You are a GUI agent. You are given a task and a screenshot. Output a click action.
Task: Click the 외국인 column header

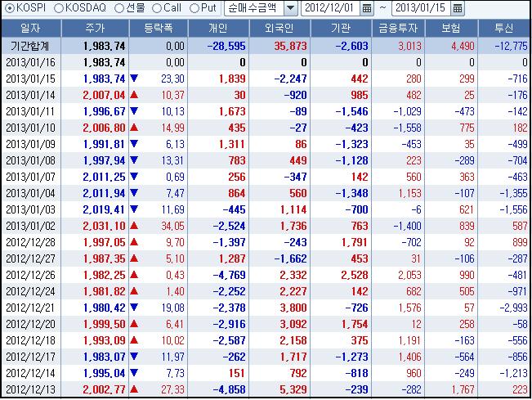pos(279,28)
